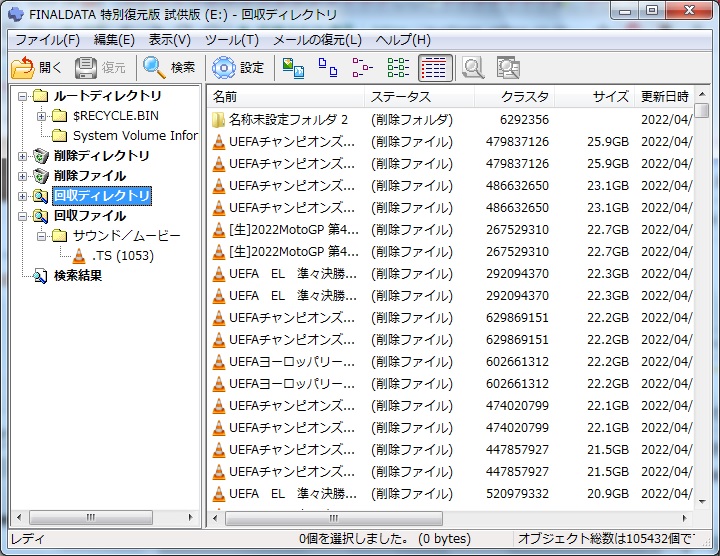The width and height of the screenshot is (720, 556).
Task: Open the メールの復元(L) menu
Action: tap(318, 40)
